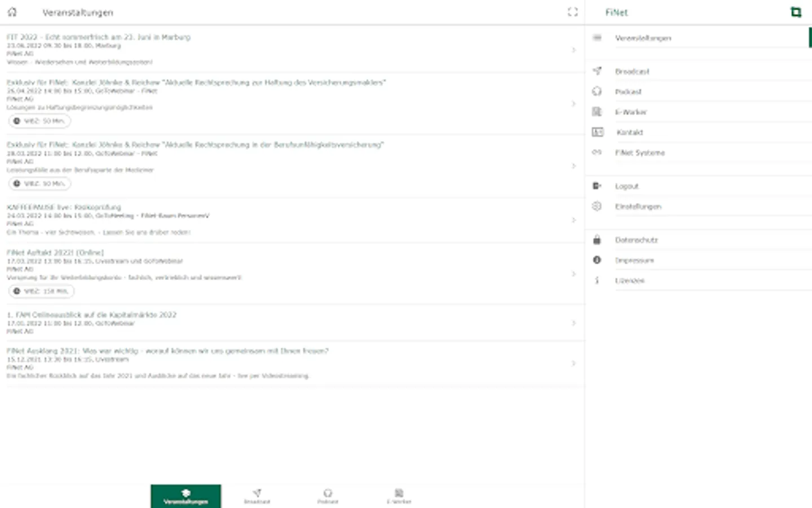812x508 pixels.
Task: Switch to the Broadcast tab in the bottom bar
Action: point(257,496)
